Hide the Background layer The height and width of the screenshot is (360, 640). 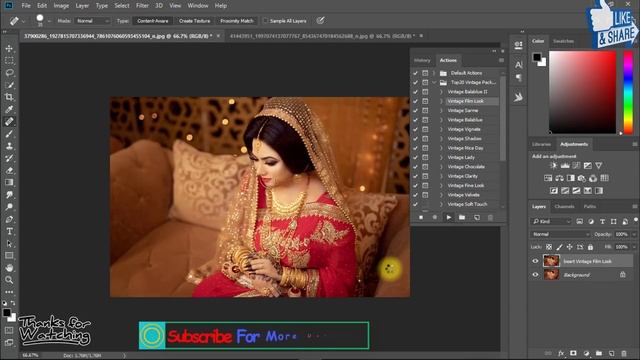(x=535, y=275)
